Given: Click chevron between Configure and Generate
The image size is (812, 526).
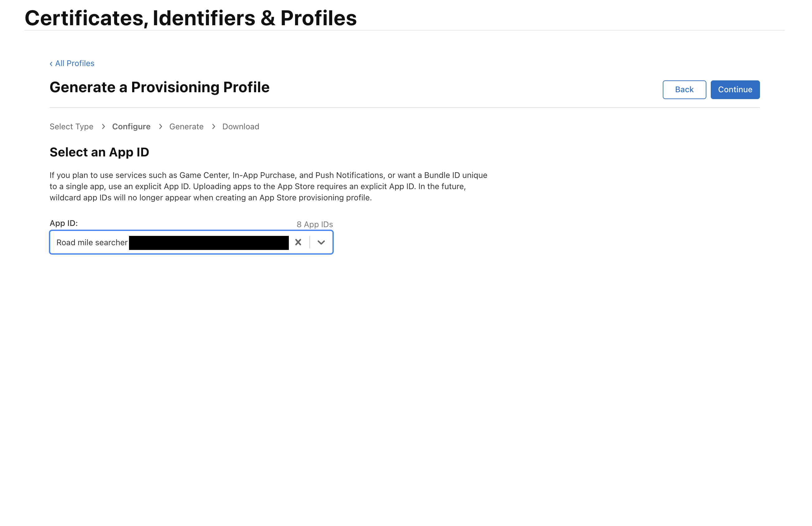Looking at the screenshot, I should click(x=160, y=127).
